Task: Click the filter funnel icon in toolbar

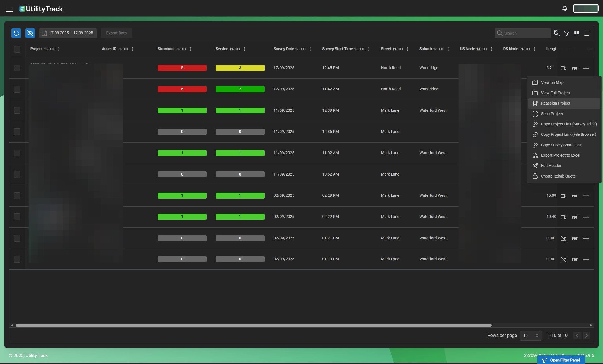Action: pos(566,33)
